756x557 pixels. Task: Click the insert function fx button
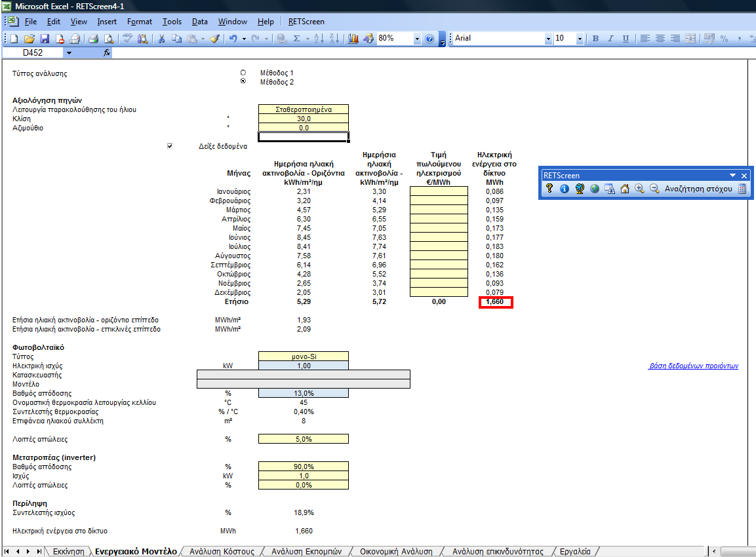pyautogui.click(x=107, y=52)
